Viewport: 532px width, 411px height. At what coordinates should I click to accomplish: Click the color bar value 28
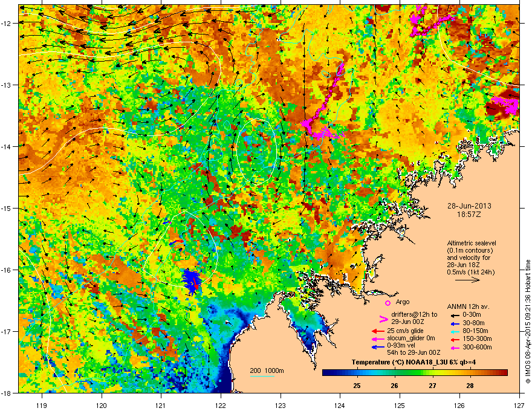point(470,386)
